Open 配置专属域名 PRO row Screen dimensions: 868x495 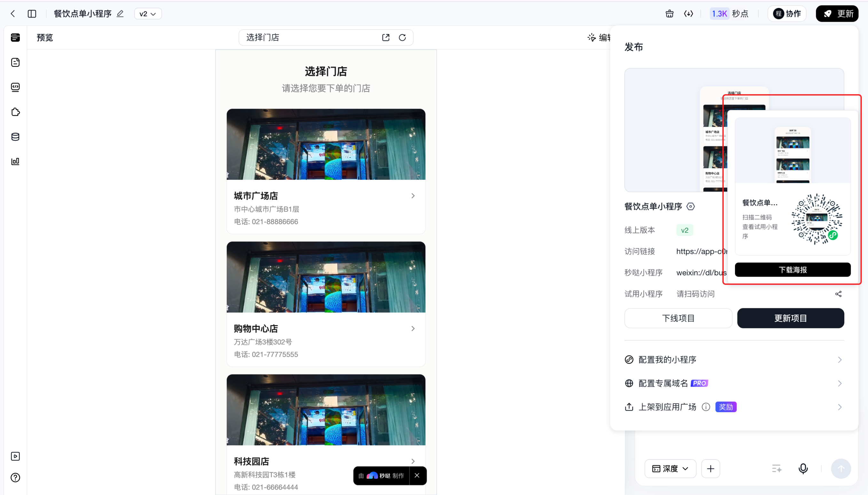[x=734, y=383]
